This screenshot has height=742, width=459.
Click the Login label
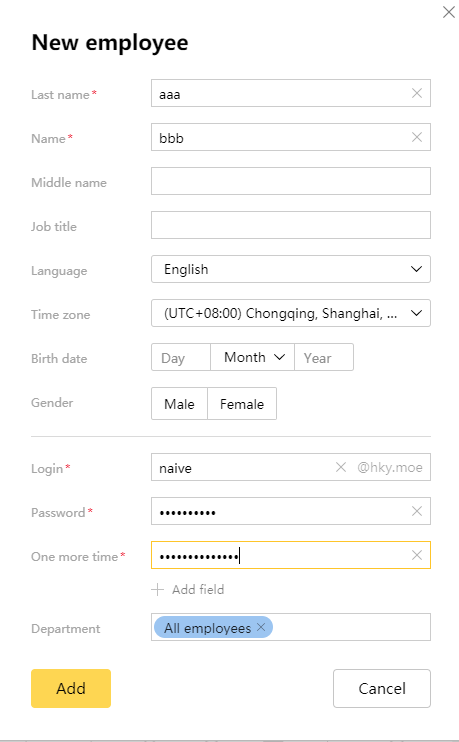pos(47,469)
